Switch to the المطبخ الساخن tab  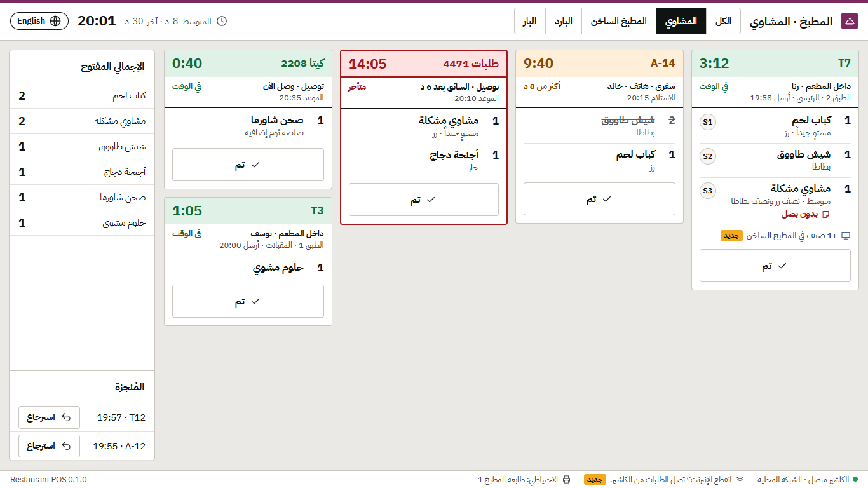[619, 21]
